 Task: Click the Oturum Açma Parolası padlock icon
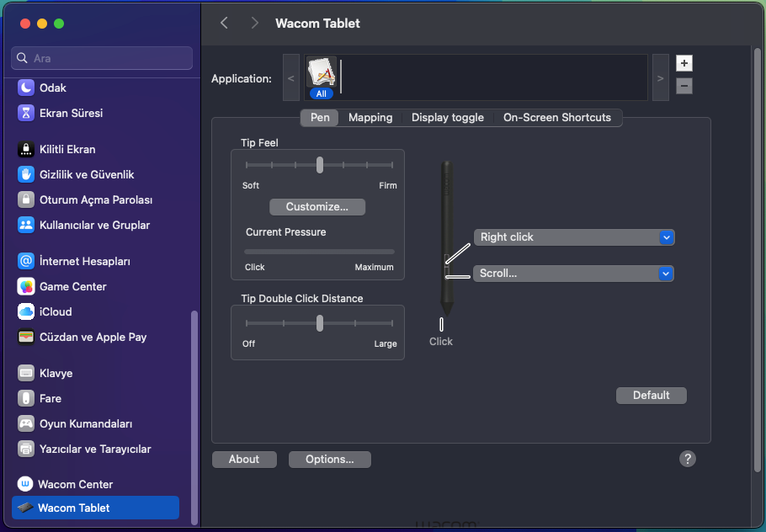click(26, 199)
